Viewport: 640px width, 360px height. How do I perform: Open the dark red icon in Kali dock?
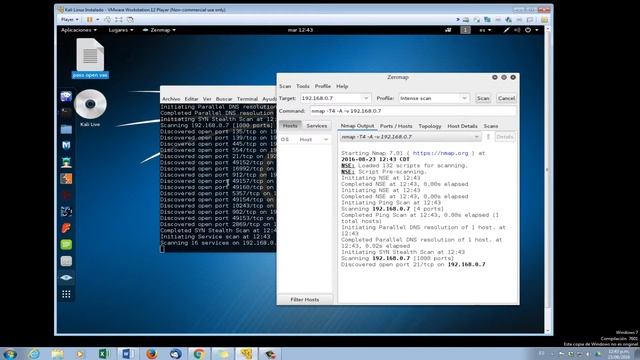tap(66, 195)
